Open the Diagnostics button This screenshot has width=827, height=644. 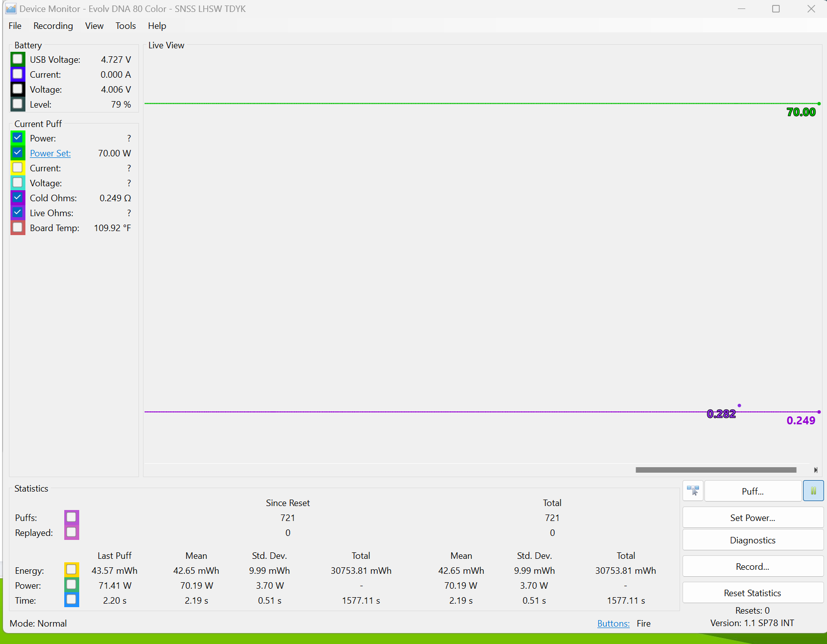coord(752,540)
